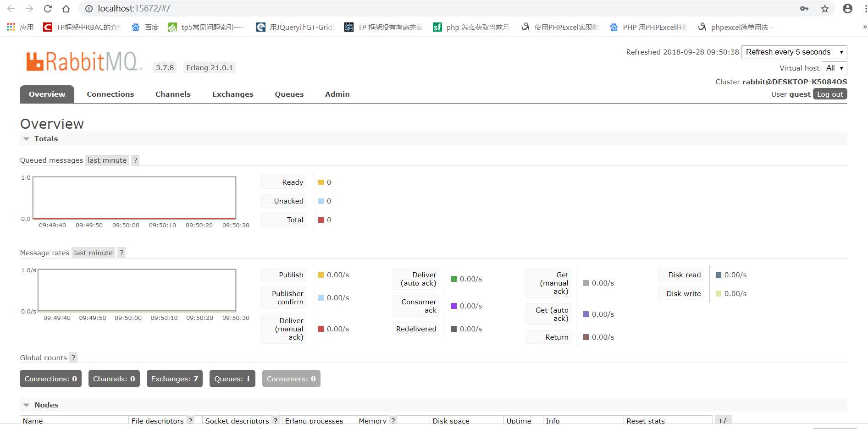Change Message rates last minute range
Image resolution: width=868 pixels, height=429 pixels.
click(x=93, y=253)
